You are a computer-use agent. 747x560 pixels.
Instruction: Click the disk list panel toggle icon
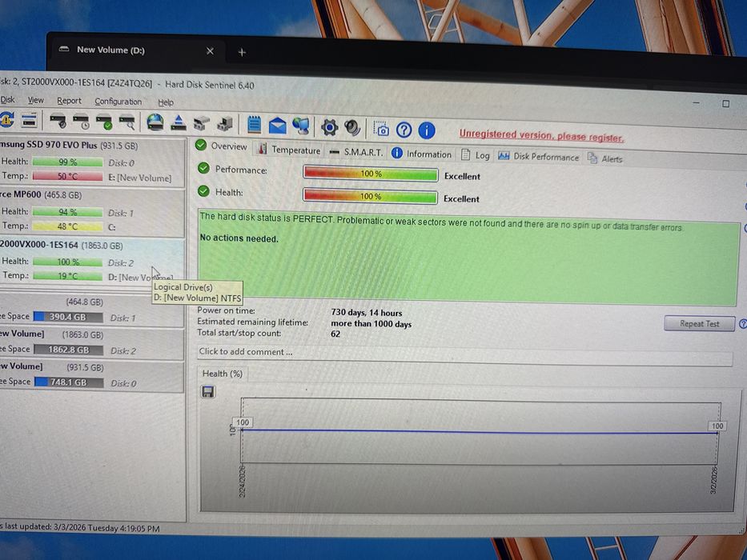click(x=29, y=121)
